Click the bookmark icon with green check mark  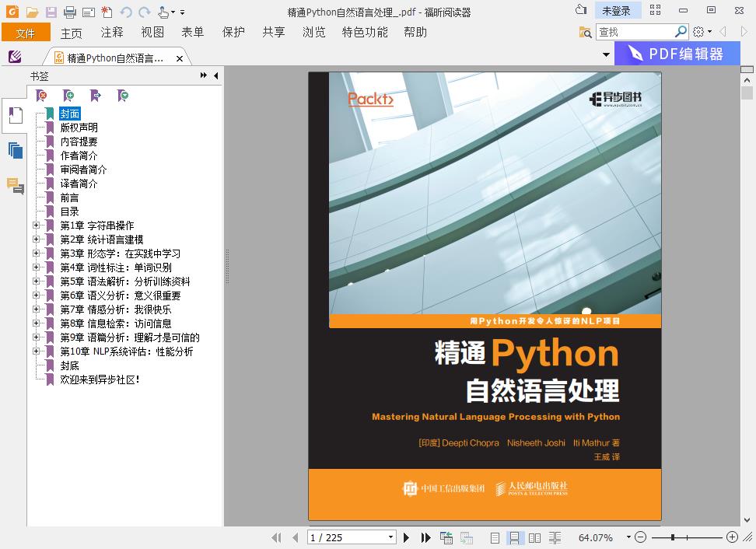coord(122,96)
